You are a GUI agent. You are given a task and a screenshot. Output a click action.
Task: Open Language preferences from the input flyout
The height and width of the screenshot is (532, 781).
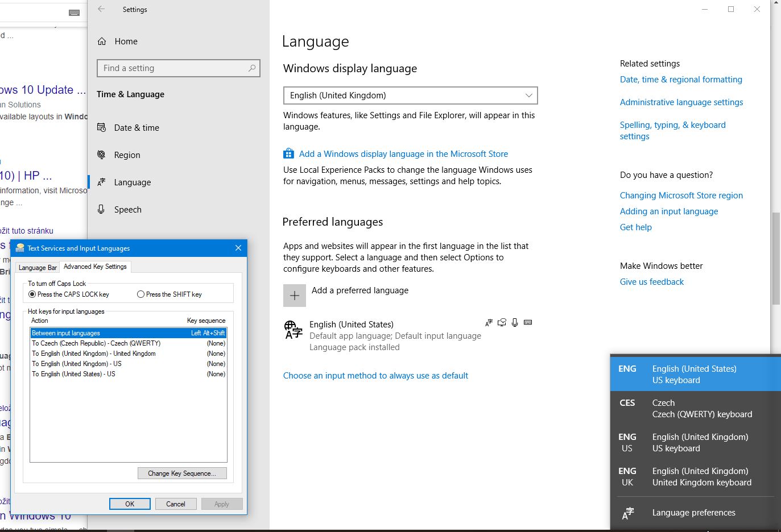[695, 513]
